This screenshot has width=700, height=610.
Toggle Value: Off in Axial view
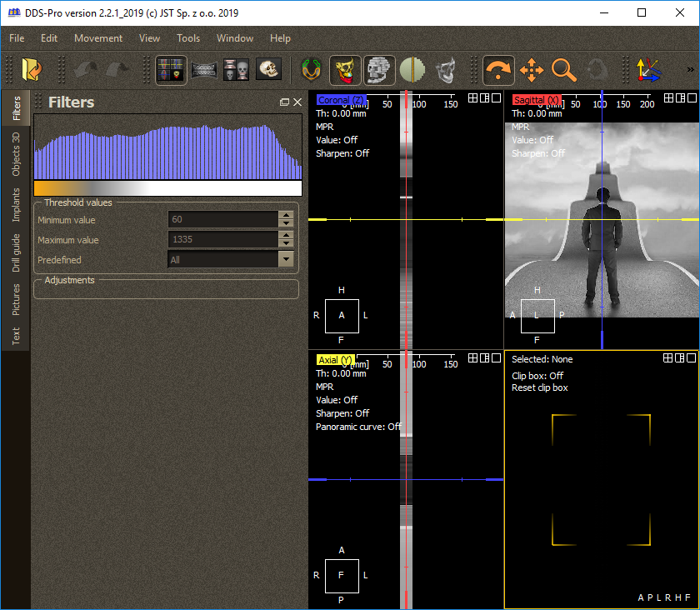(337, 400)
